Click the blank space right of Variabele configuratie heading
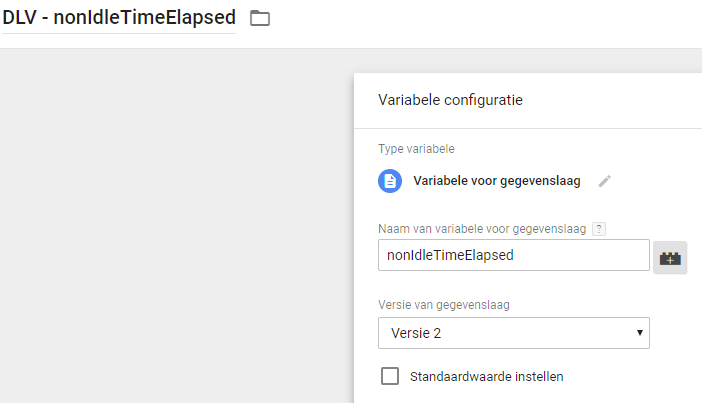 [x=610, y=100]
